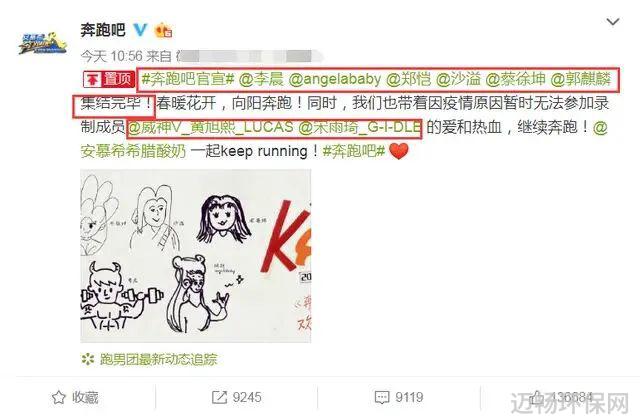
Task: Open the 奔跑吧 account name
Action: [x=102, y=30]
